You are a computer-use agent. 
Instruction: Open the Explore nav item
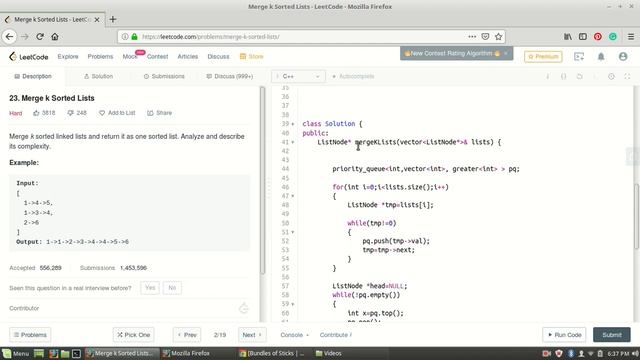click(x=68, y=56)
